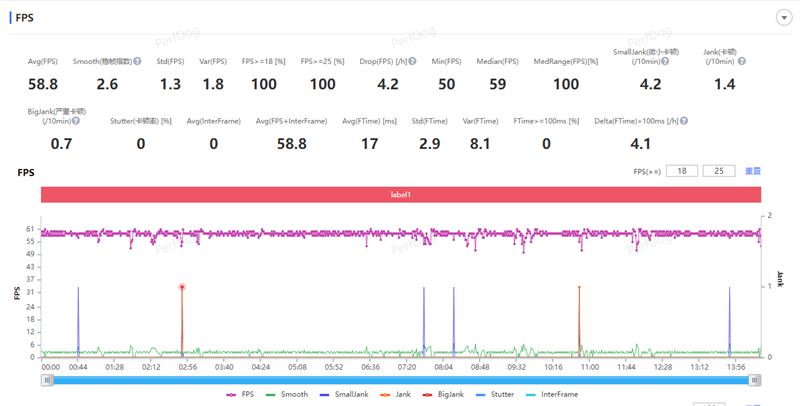
Task: Click the reset link beside FPS thresholds
Action: point(752,172)
